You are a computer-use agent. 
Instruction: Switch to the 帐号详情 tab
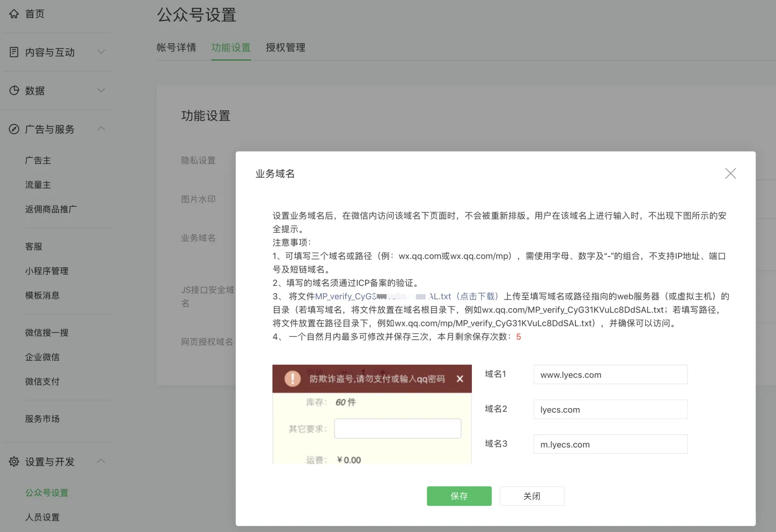[177, 48]
